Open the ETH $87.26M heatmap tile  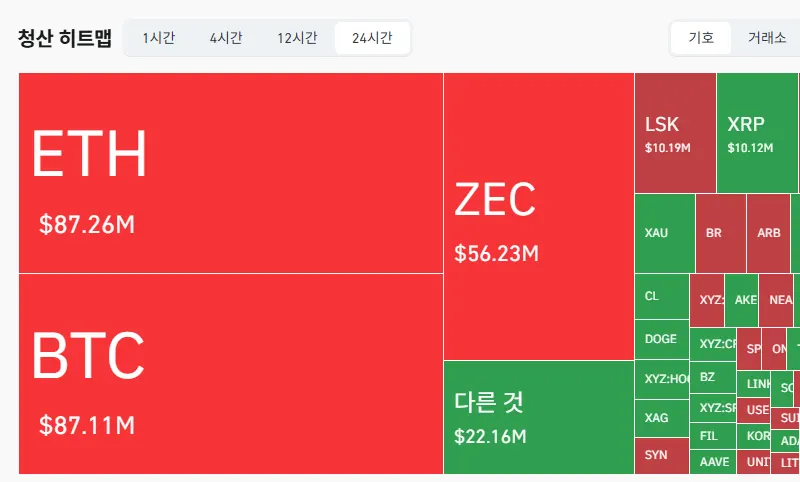coord(231,173)
